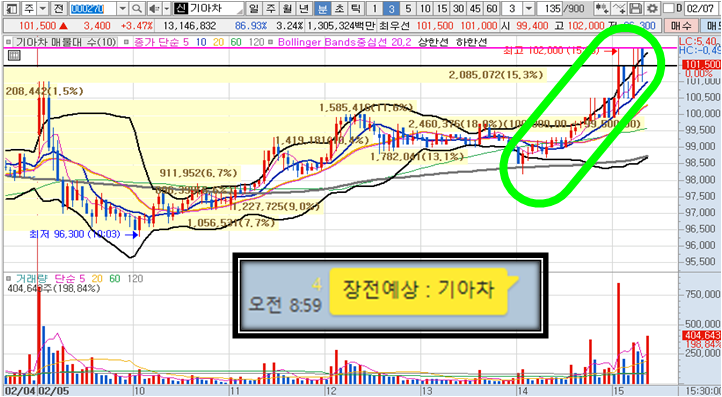The height and width of the screenshot is (397, 722).
Task: Click the magnifier stock search icon
Action: pos(136,8)
